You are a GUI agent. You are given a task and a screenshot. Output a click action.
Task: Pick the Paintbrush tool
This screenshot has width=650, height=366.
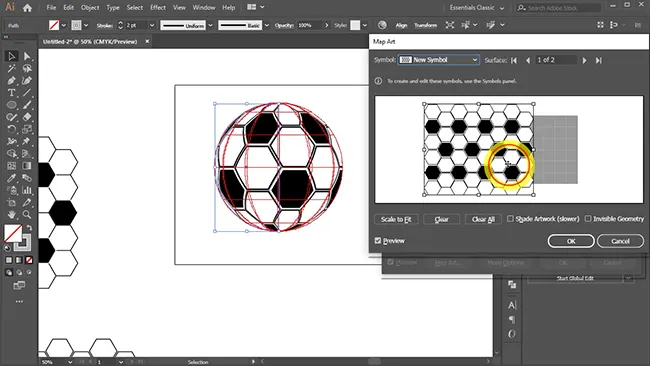27,105
